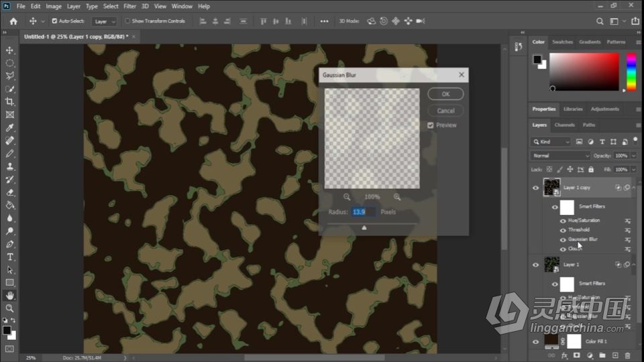
Task: Select the Path Selection tool
Action: point(10,270)
